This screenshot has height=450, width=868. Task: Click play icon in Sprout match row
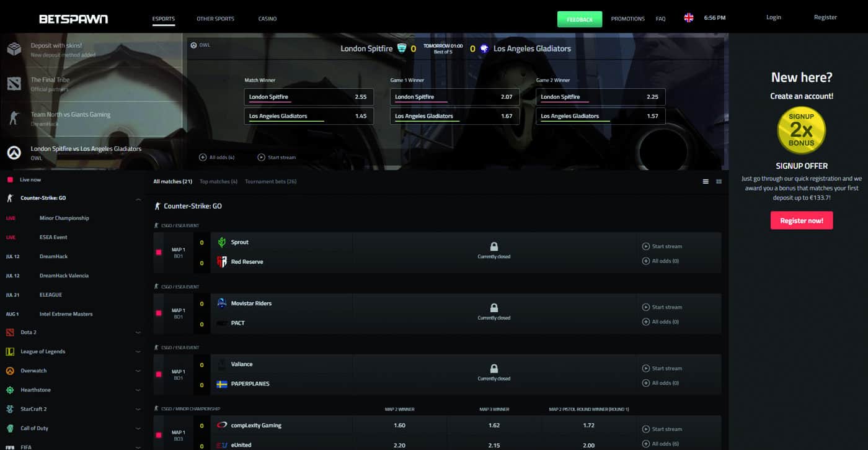click(x=646, y=246)
